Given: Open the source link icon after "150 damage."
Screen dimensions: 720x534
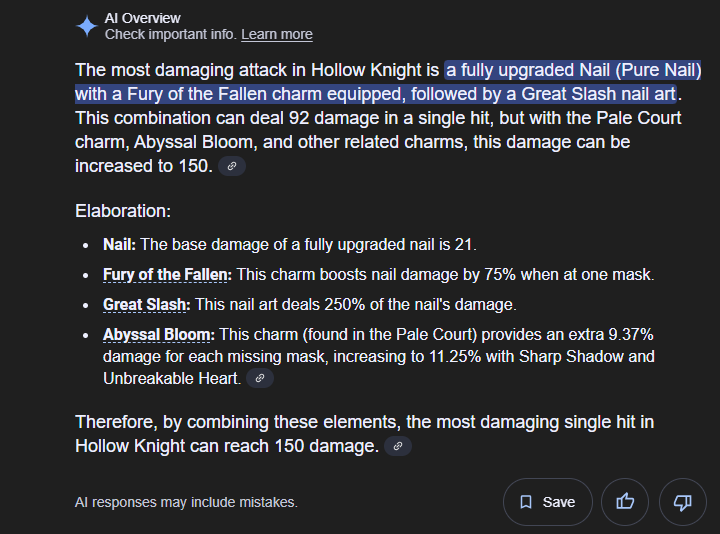Looking at the screenshot, I should [x=398, y=446].
